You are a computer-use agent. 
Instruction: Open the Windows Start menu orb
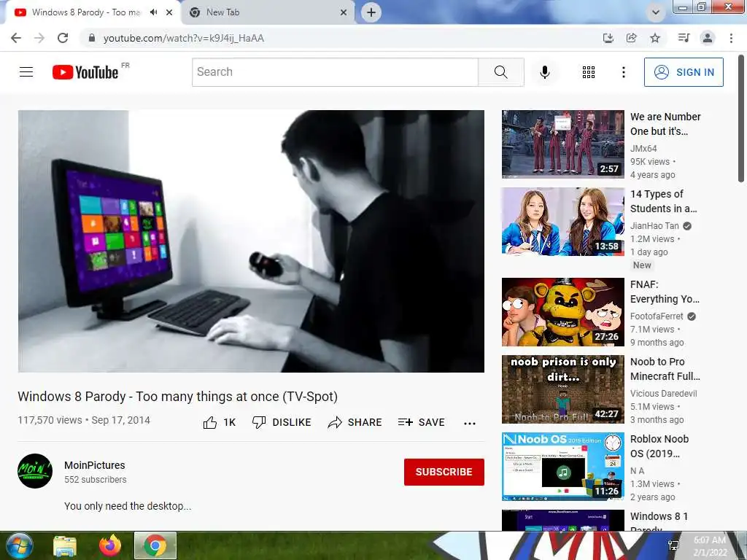click(19, 545)
